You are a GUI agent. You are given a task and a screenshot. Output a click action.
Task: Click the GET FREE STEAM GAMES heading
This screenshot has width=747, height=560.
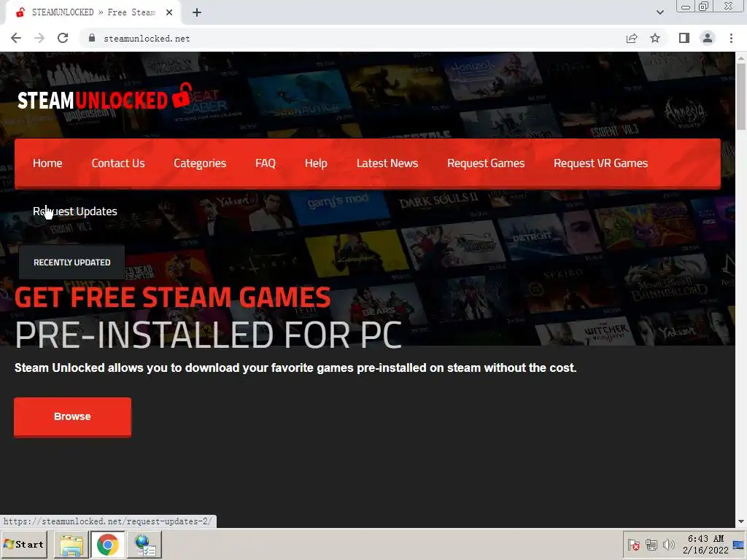172,297
